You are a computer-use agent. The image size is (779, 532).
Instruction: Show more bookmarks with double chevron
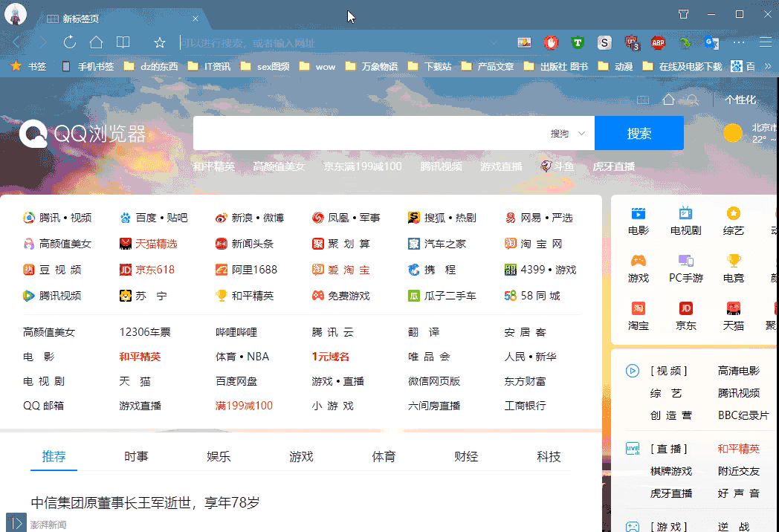pos(768,66)
